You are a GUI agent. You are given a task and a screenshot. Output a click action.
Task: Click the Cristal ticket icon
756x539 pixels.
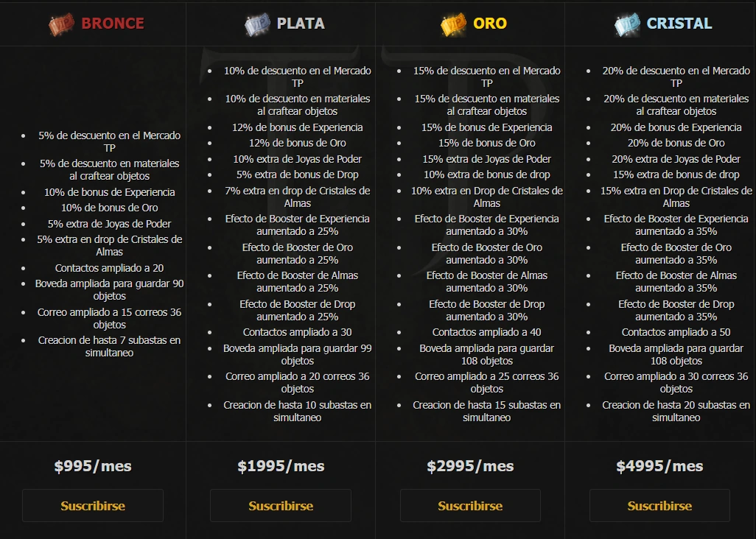628,24
